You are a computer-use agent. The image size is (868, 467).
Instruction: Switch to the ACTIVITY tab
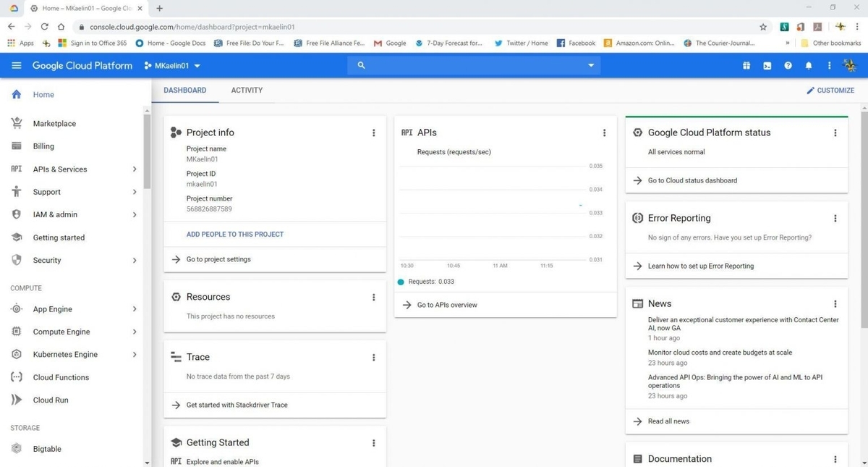coord(247,90)
